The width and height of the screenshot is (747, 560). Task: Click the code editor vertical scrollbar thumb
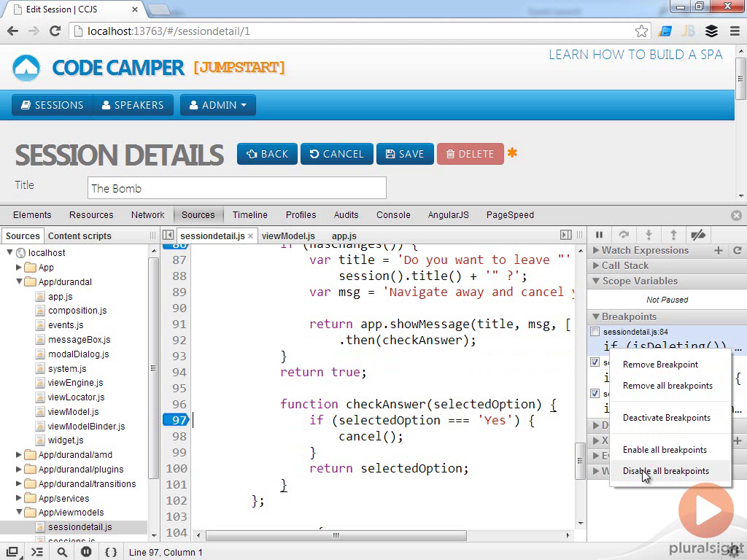click(x=580, y=462)
